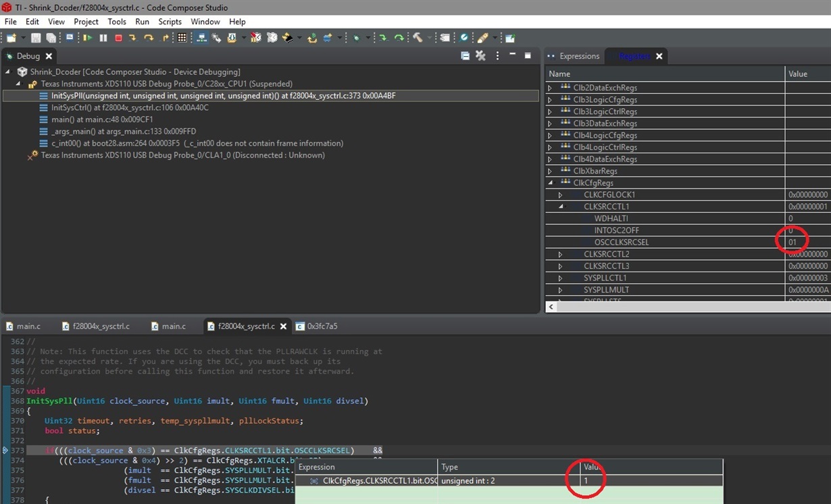This screenshot has width=831, height=504.
Task: Click the Save All toolbar icon
Action: 51,38
